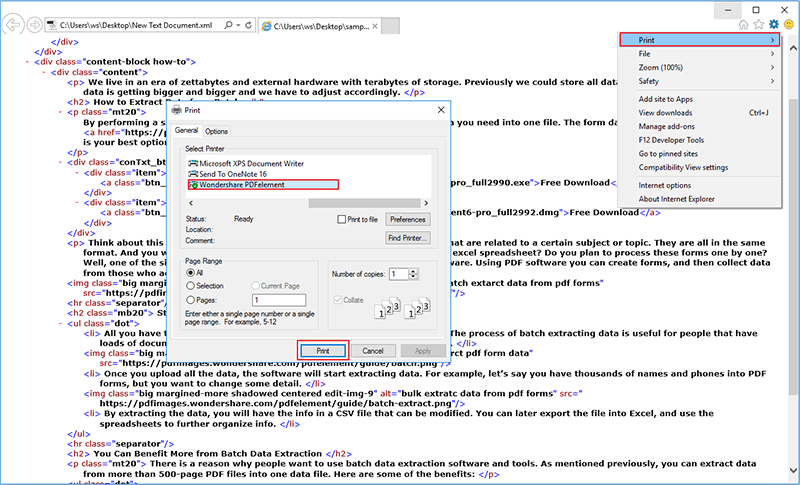Click the smiley feedback icon
800x485 pixels.
click(788, 22)
